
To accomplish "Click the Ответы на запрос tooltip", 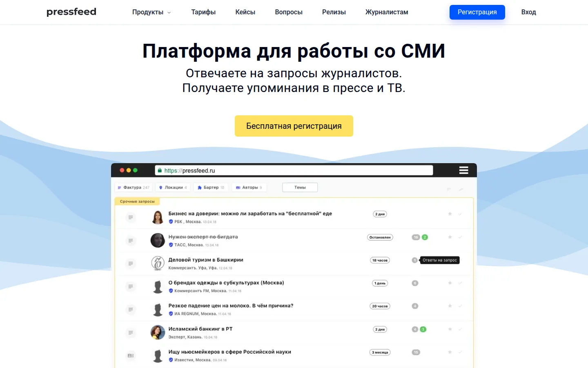I will click(x=440, y=260).
